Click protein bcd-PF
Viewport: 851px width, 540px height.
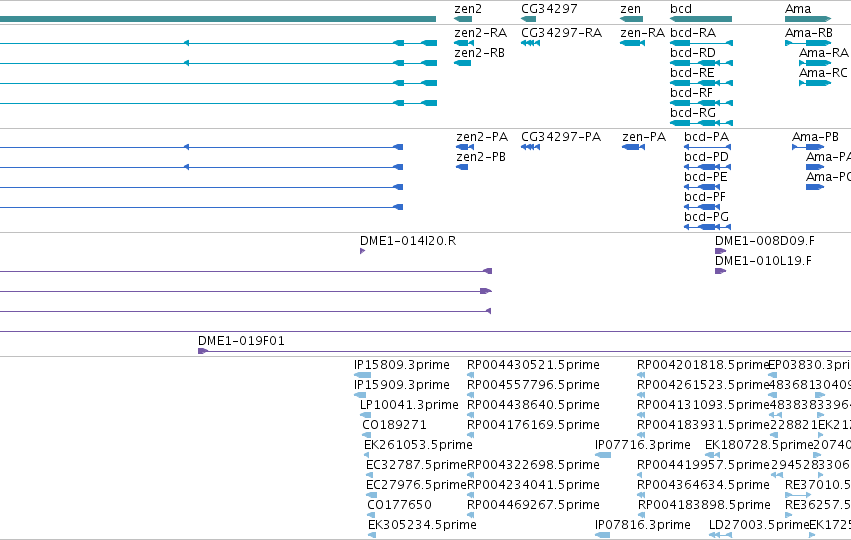click(x=702, y=207)
